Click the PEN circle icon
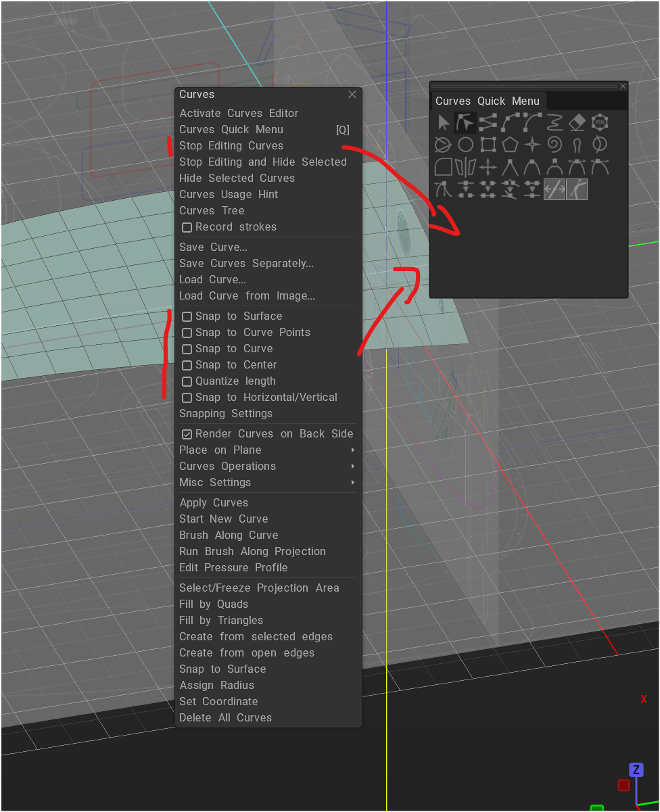The width and height of the screenshot is (660, 812). [x=599, y=122]
